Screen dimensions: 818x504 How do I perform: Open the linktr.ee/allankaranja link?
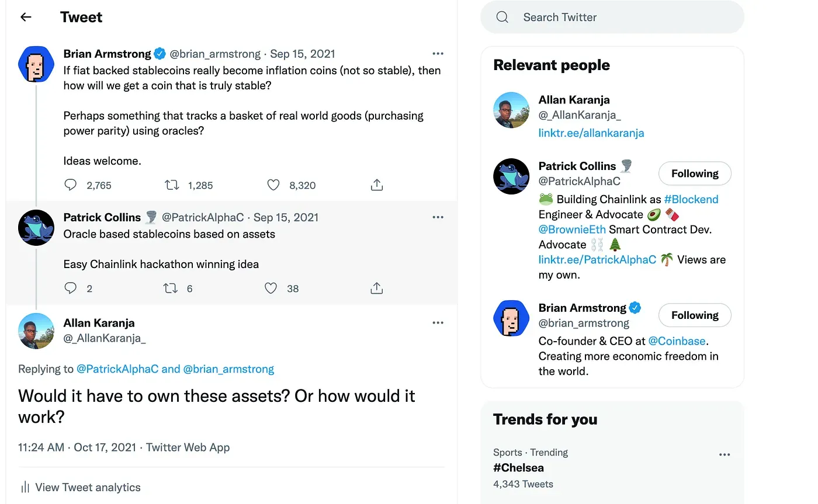591,133
